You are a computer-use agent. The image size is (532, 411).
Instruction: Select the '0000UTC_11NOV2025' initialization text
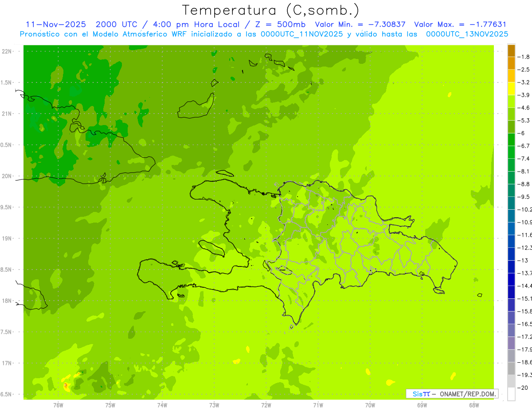coord(301,34)
